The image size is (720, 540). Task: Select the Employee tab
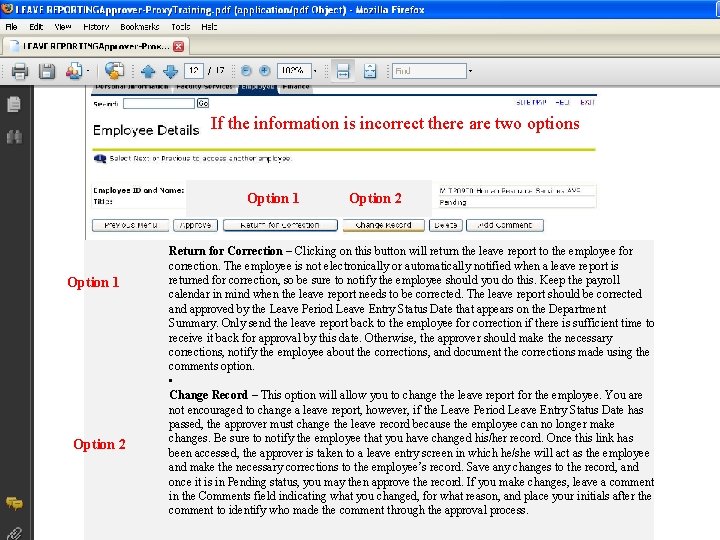pos(258,88)
